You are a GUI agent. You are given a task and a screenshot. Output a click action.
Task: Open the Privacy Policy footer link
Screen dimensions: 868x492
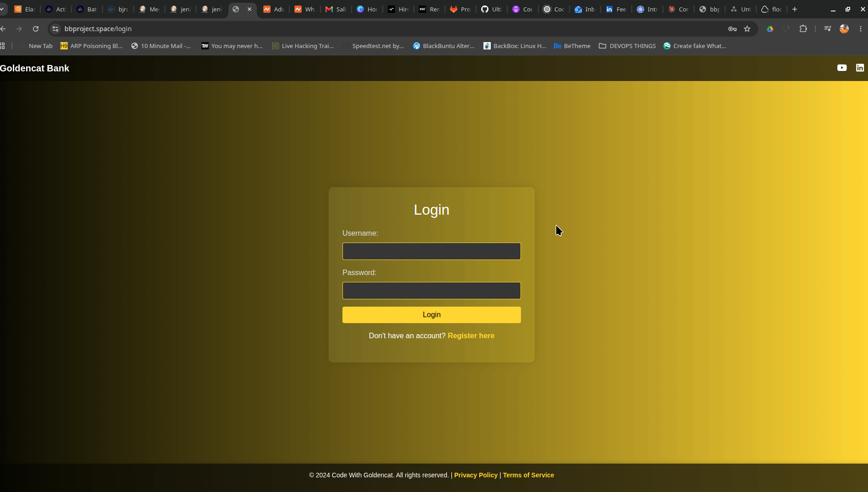click(476, 475)
